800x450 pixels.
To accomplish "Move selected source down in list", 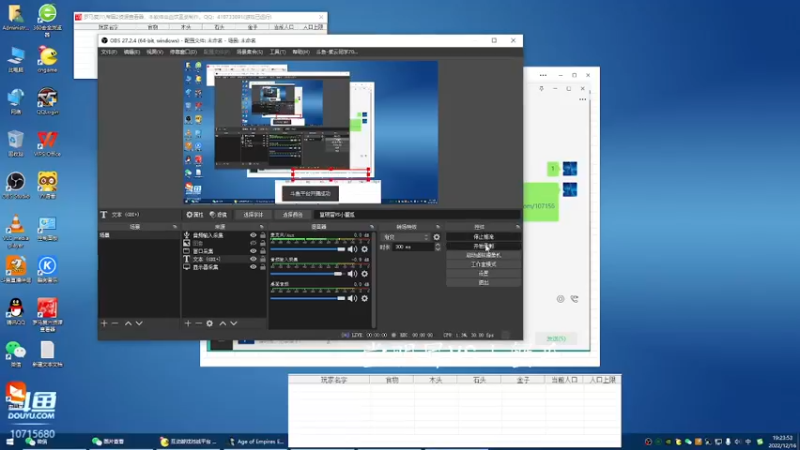I will click(234, 323).
